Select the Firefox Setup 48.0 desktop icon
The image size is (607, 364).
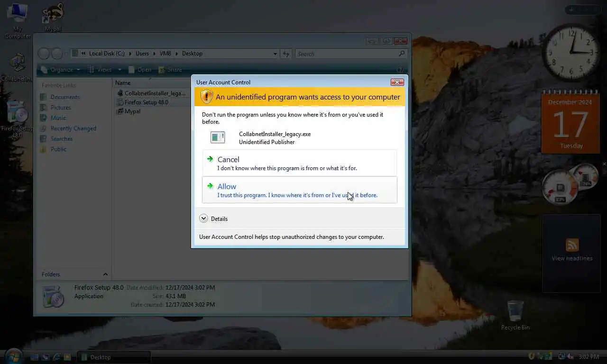point(17,119)
